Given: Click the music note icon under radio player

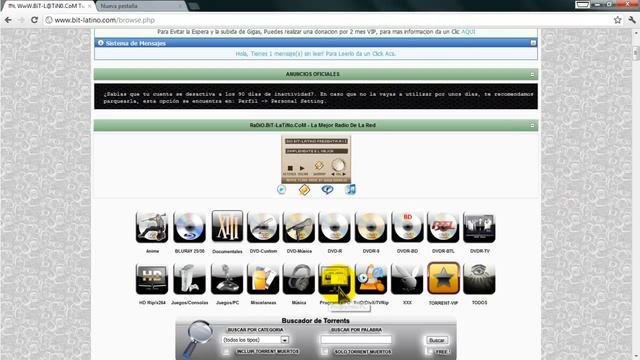Looking at the screenshot, I should click(x=350, y=189).
